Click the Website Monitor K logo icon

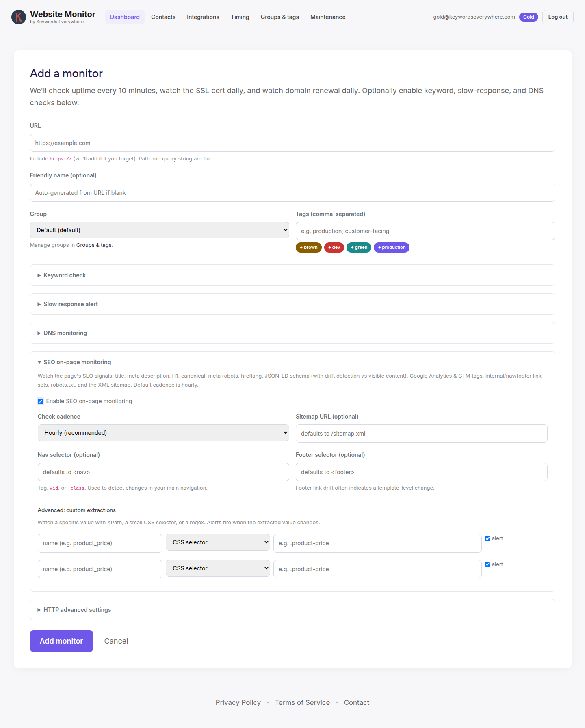click(x=19, y=17)
